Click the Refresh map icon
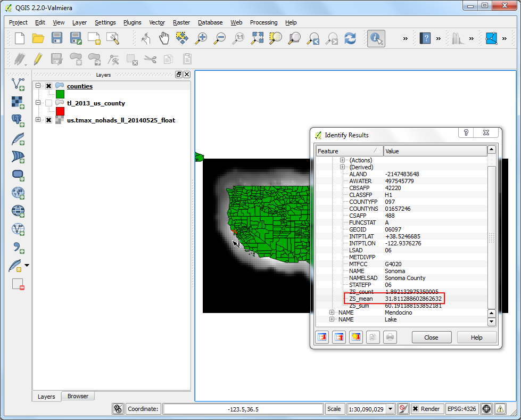521x420 pixels. pyautogui.click(x=350, y=38)
